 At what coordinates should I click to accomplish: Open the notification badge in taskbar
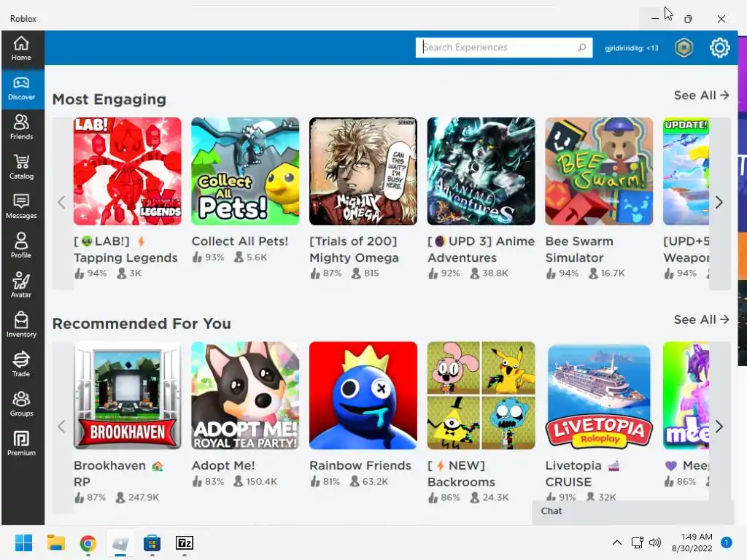(726, 542)
